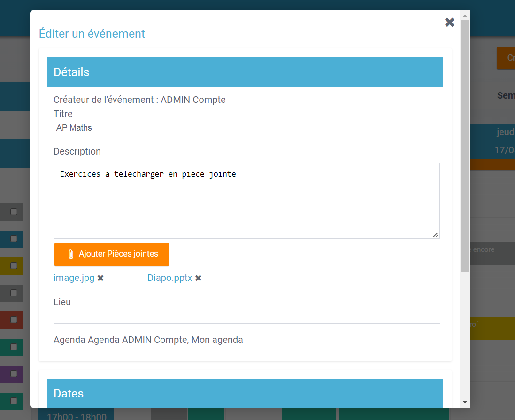This screenshot has height=420, width=515.
Task: Click Ajouter Pièces jointes paperclip button
Action: click(112, 254)
